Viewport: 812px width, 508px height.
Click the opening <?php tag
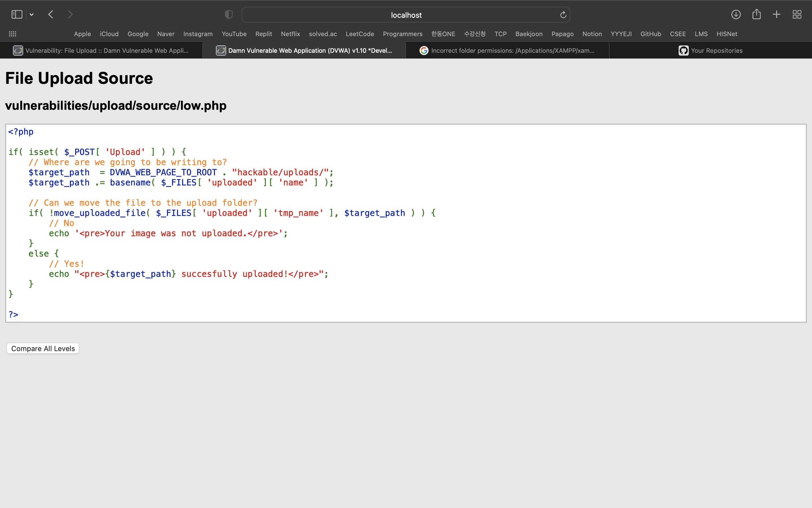coord(21,132)
